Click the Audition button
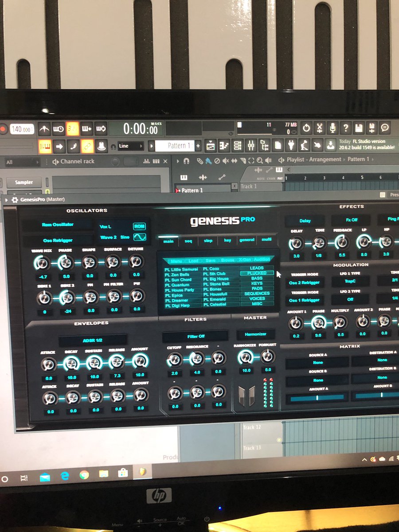The image size is (399, 532). (x=262, y=259)
